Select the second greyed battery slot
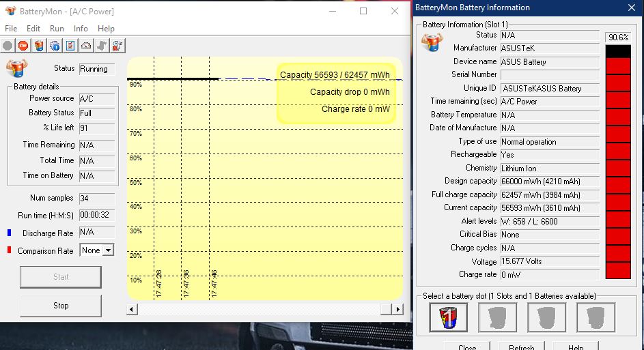 [x=497, y=317]
